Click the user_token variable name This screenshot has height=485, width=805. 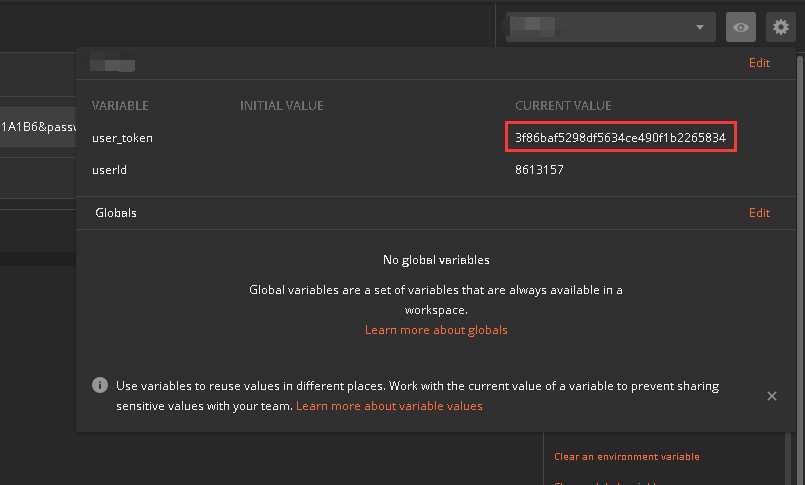[122, 138]
